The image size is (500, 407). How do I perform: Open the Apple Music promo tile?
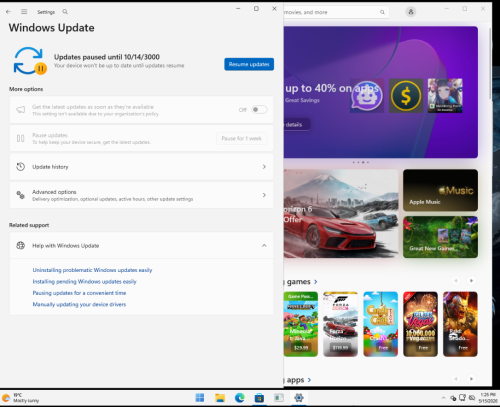[x=440, y=190]
